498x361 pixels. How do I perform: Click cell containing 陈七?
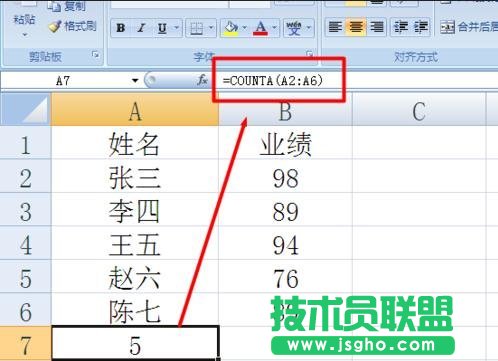point(135,310)
